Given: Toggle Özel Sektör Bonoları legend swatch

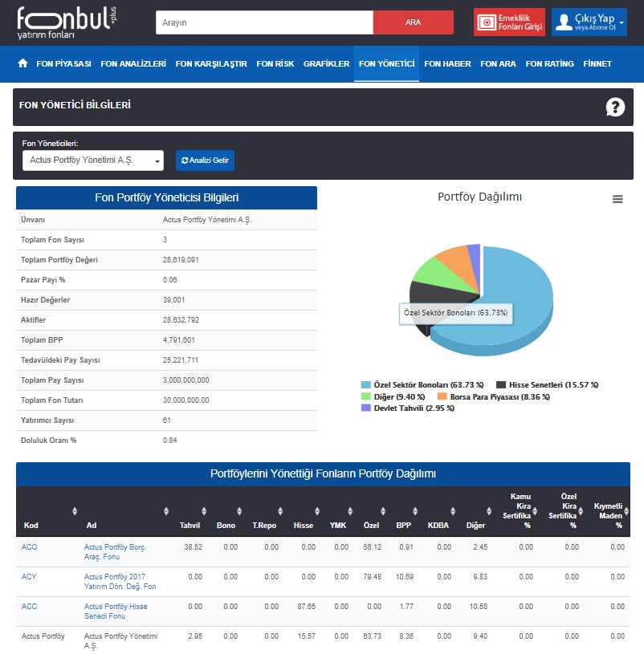Looking at the screenshot, I should pyautogui.click(x=366, y=384).
